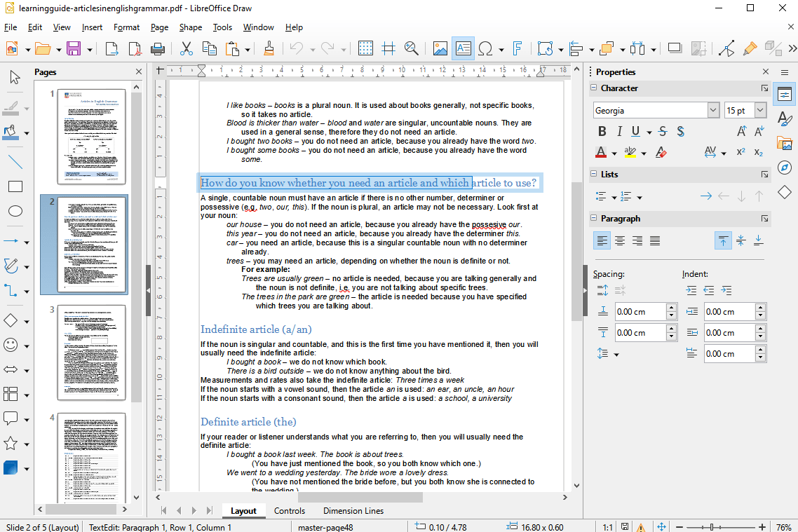Toggle bold formatting in Character panel

[602, 131]
